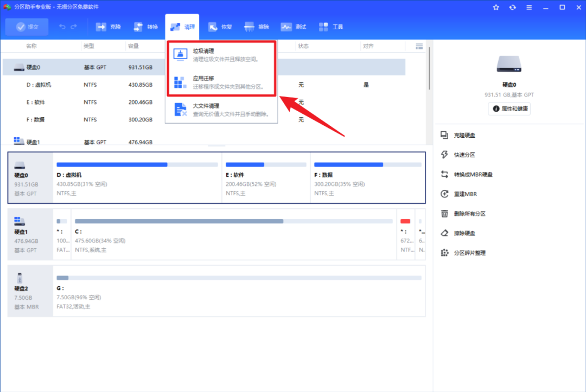586x392 pixels.
Task: Click the redo arrow icon
Action: [x=74, y=27]
